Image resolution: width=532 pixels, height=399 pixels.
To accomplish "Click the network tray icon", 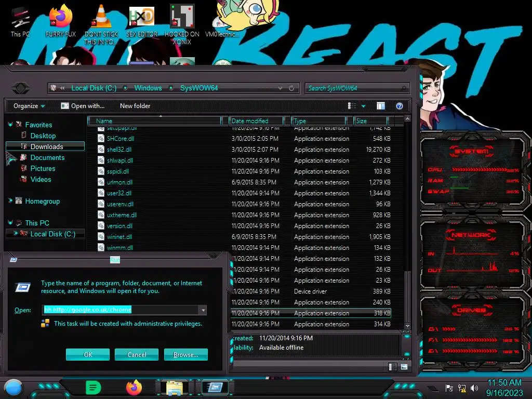I will tap(462, 388).
